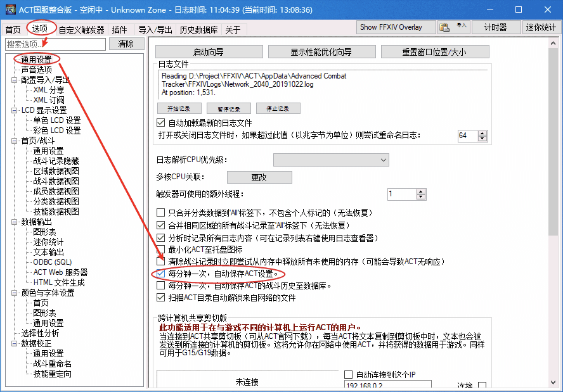Screen dimensions: 563x392
Task: Collapse the 数据输出 tree node
Action: [x=15, y=222]
